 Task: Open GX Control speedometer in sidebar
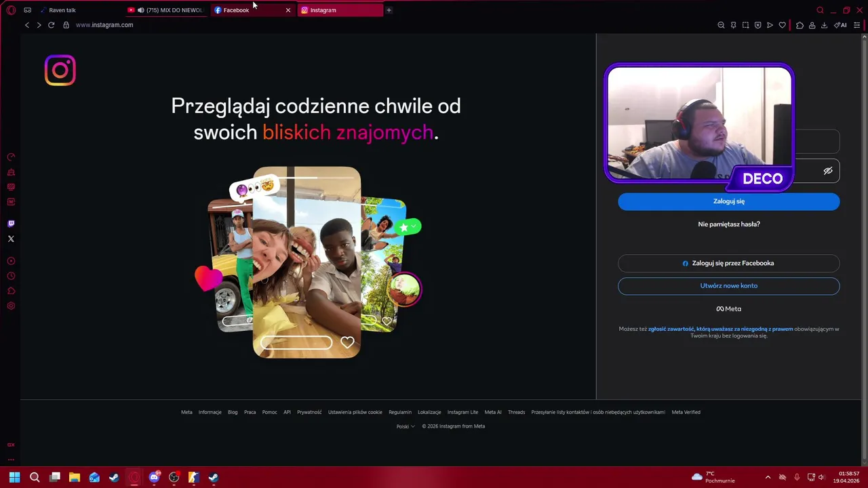point(11,157)
